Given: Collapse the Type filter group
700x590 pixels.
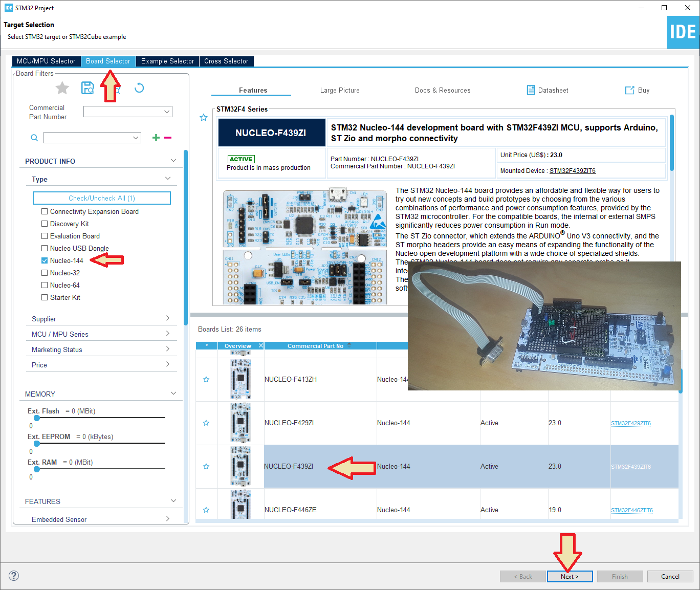Looking at the screenshot, I should (x=168, y=179).
